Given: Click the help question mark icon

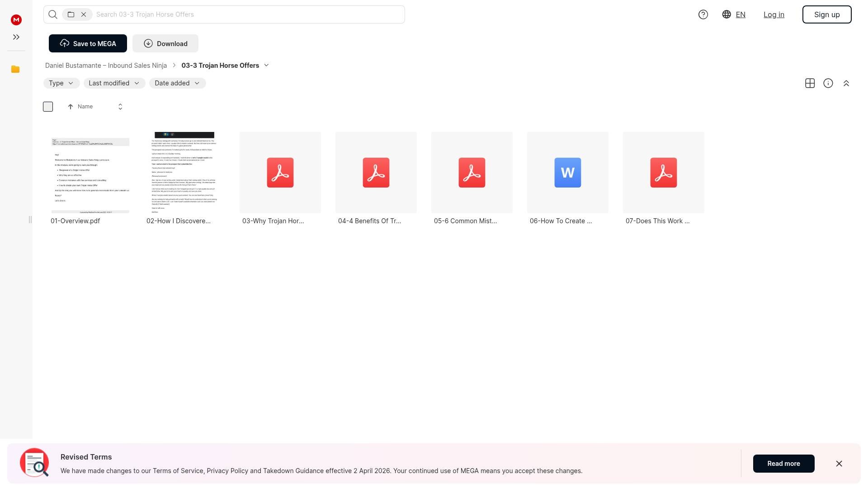Looking at the screenshot, I should [703, 14].
